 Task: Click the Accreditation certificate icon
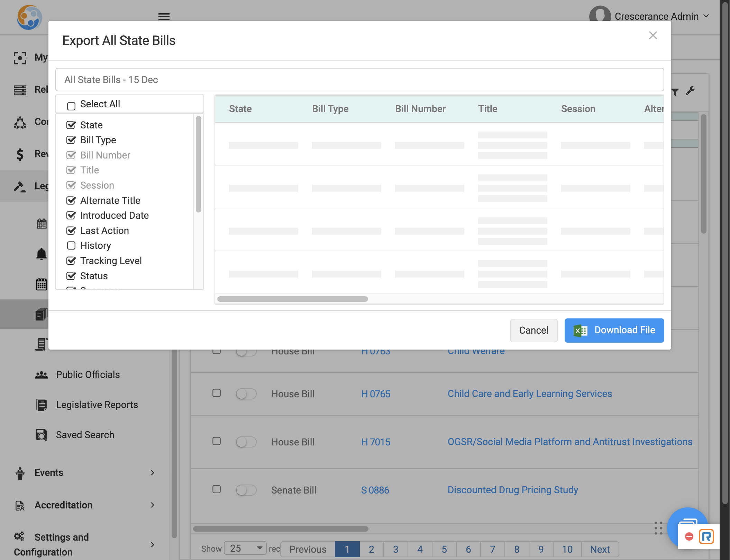coord(20,506)
